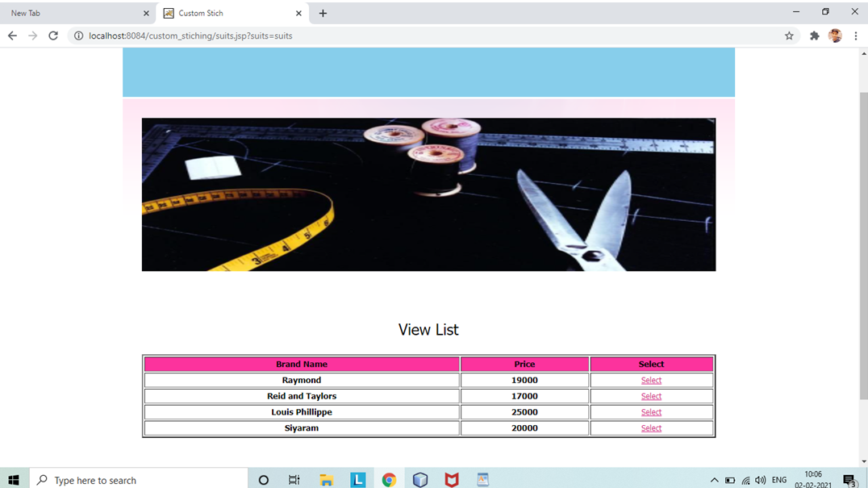Bookmark this page with the star icon

[x=789, y=35]
